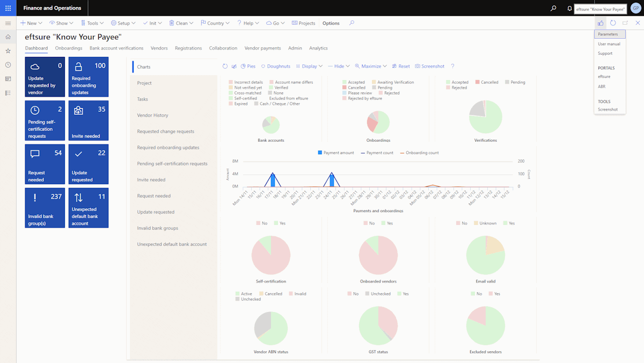Switch to the Vendors tab
The height and width of the screenshot is (363, 644).
[159, 48]
